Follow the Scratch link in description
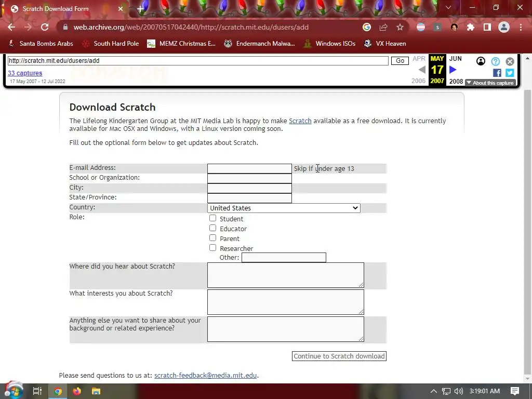The image size is (532, 399). 300,121
